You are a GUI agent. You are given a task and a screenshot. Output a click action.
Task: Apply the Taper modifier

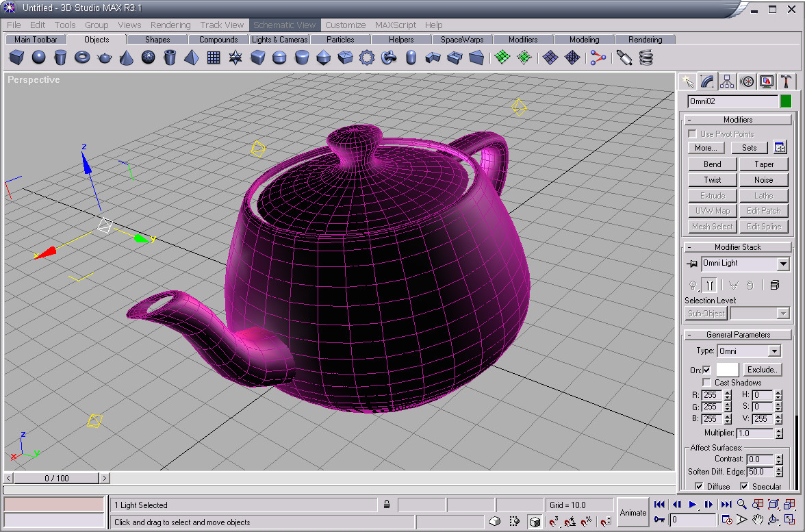point(764,164)
